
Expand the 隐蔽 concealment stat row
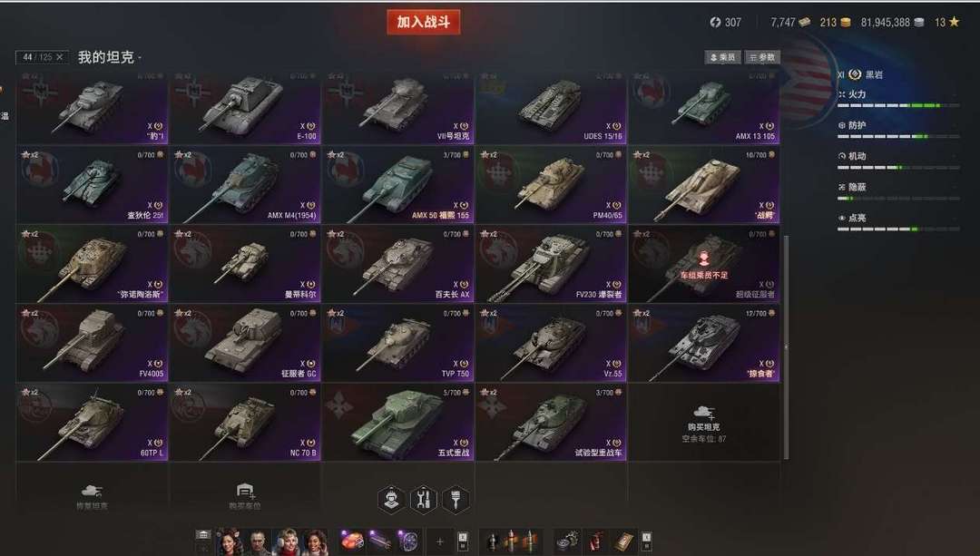(898, 191)
